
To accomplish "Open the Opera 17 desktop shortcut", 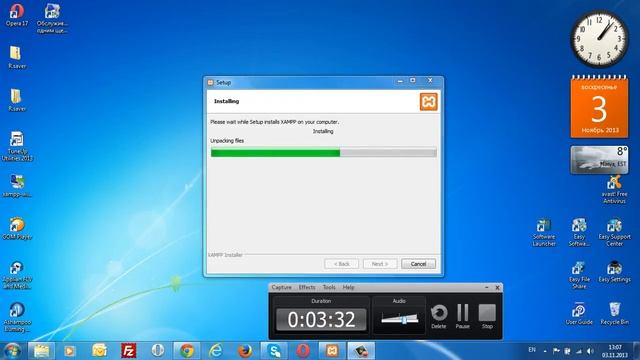I will 17,15.
